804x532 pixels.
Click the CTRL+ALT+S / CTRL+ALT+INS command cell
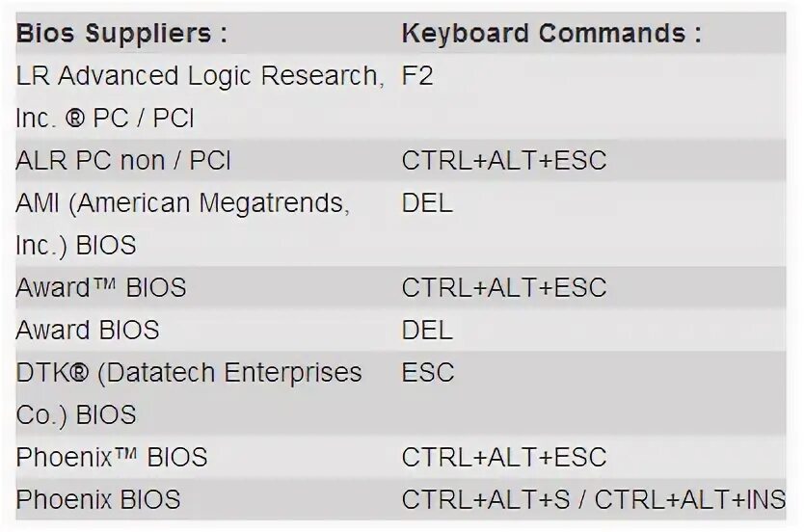pyautogui.click(x=593, y=499)
